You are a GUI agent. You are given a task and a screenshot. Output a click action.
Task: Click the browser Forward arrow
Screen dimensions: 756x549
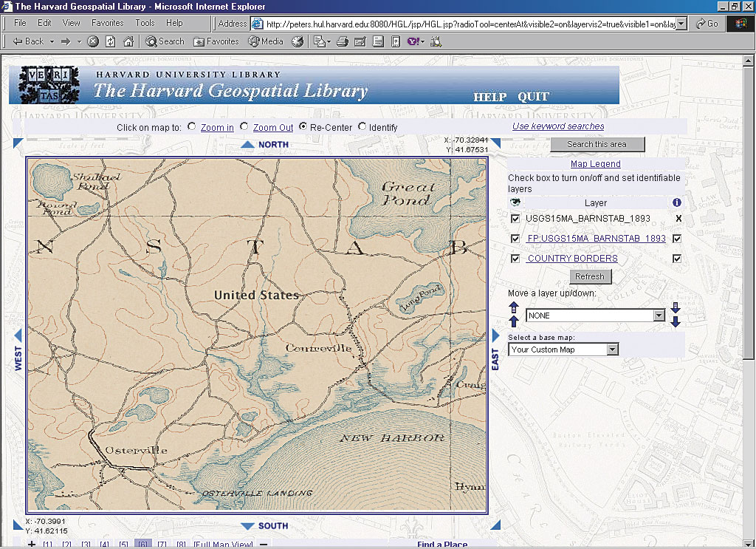66,41
